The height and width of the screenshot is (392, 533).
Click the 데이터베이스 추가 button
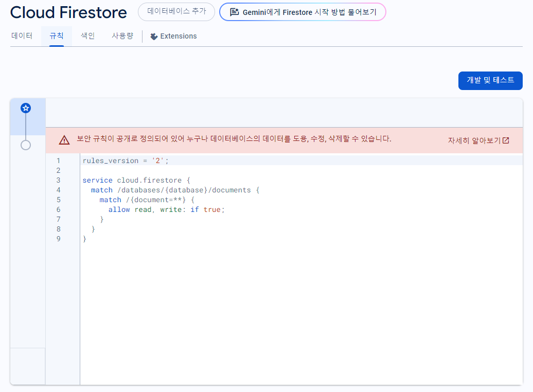coord(176,12)
